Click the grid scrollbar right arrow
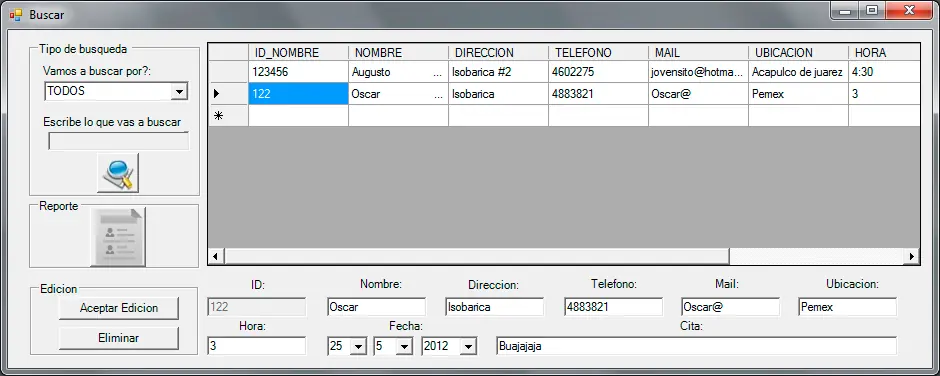The image size is (940, 376). tap(912, 257)
